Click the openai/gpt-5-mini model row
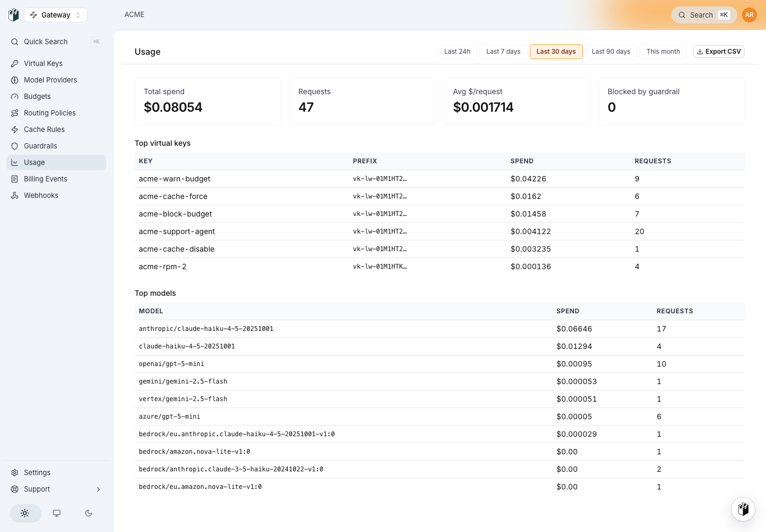Image resolution: width=766 pixels, height=532 pixels. point(439,364)
